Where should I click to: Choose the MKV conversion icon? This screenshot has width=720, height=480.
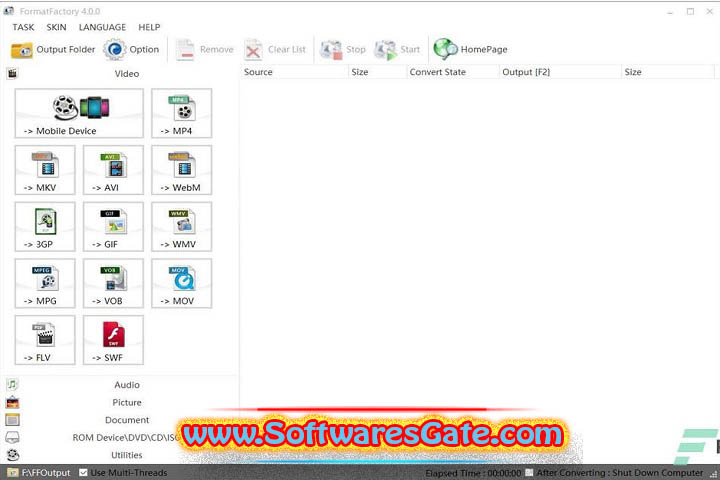coord(45,170)
